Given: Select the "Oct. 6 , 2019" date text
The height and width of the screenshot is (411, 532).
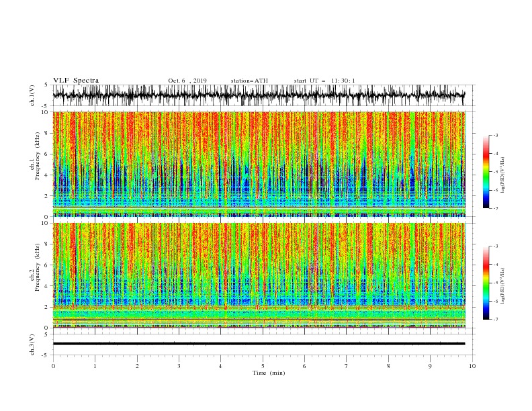Looking at the screenshot, I should (187, 81).
